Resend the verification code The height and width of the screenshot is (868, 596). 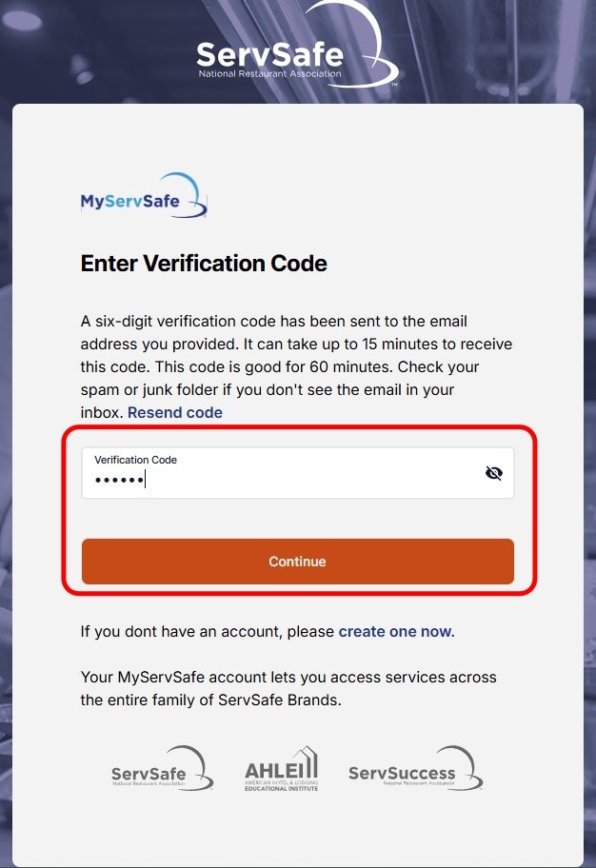point(175,412)
